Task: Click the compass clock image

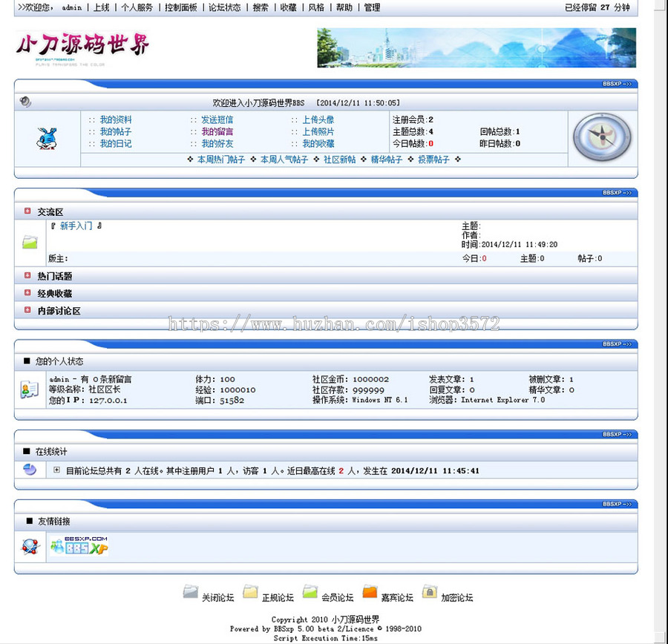Action: coord(602,137)
